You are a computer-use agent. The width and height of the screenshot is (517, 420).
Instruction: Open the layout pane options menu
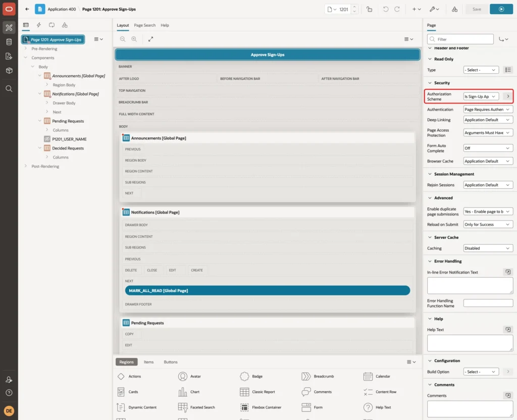(408, 39)
